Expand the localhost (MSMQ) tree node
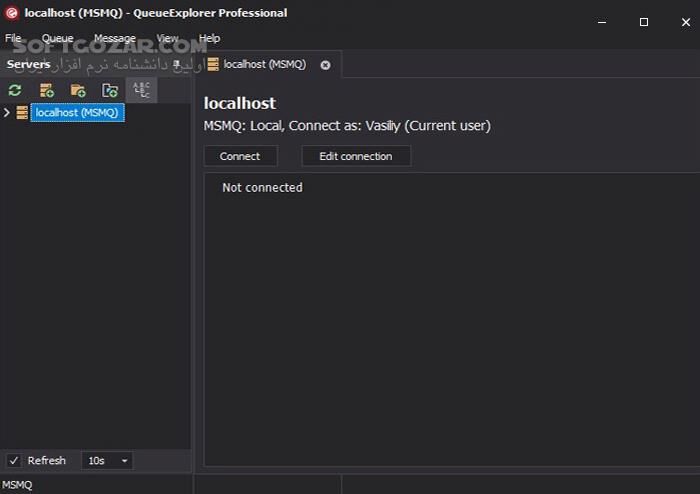 [7, 113]
